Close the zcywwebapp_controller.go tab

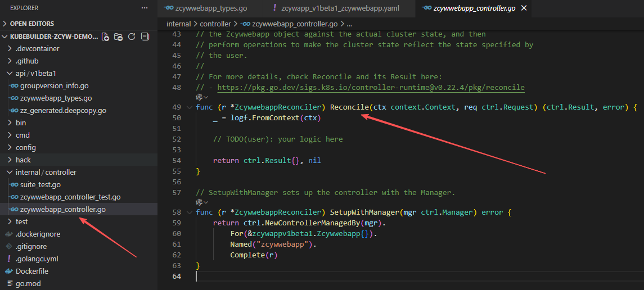[525, 8]
